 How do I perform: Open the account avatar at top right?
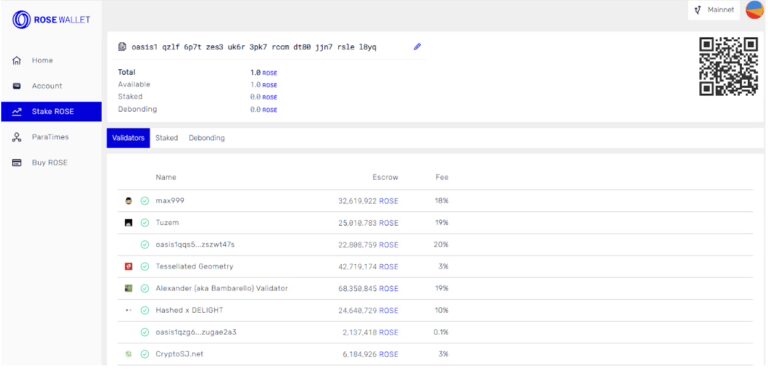[x=755, y=10]
